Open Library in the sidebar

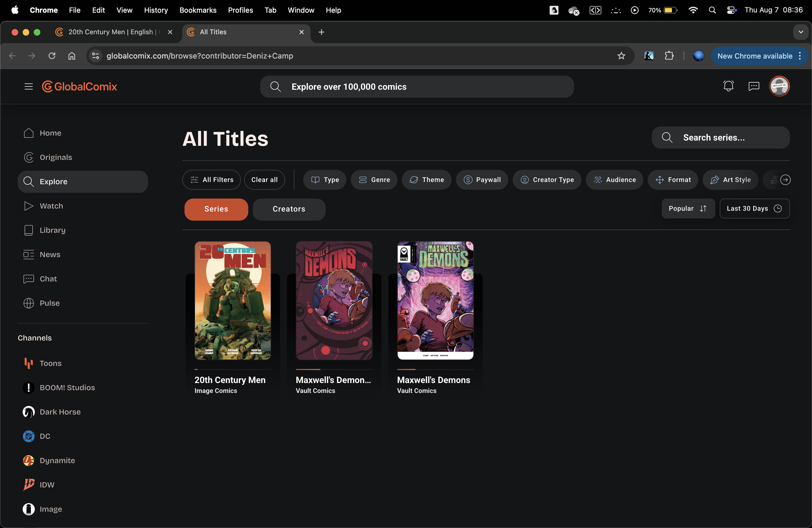tap(83, 230)
